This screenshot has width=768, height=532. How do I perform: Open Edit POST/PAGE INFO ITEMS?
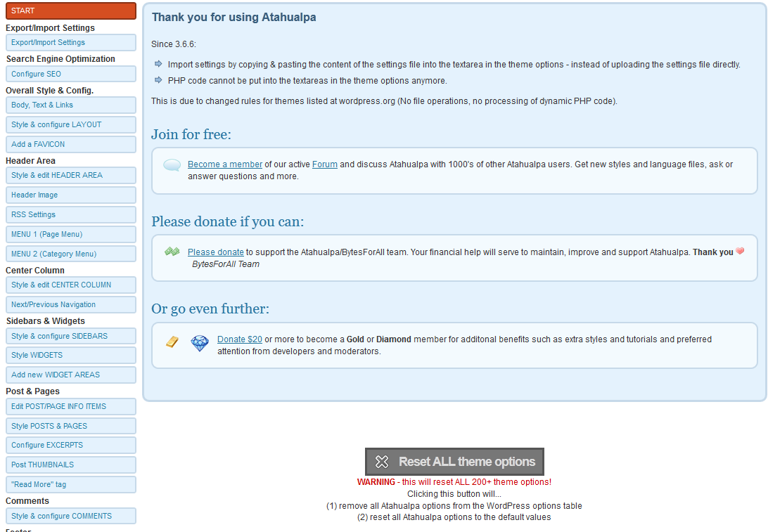71,406
